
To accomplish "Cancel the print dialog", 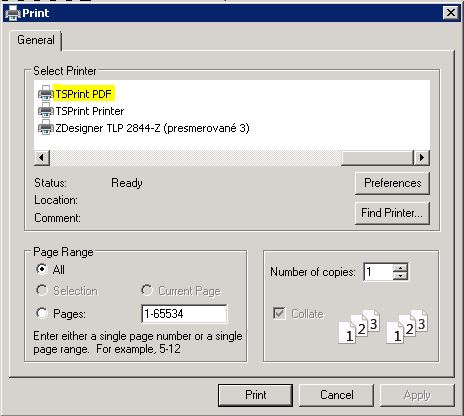I will coord(336,395).
